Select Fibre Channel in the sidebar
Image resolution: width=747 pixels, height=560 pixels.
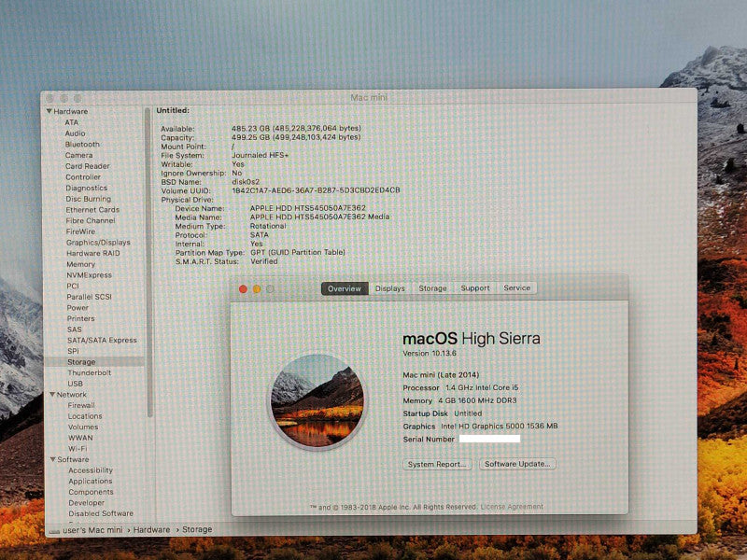click(x=91, y=221)
